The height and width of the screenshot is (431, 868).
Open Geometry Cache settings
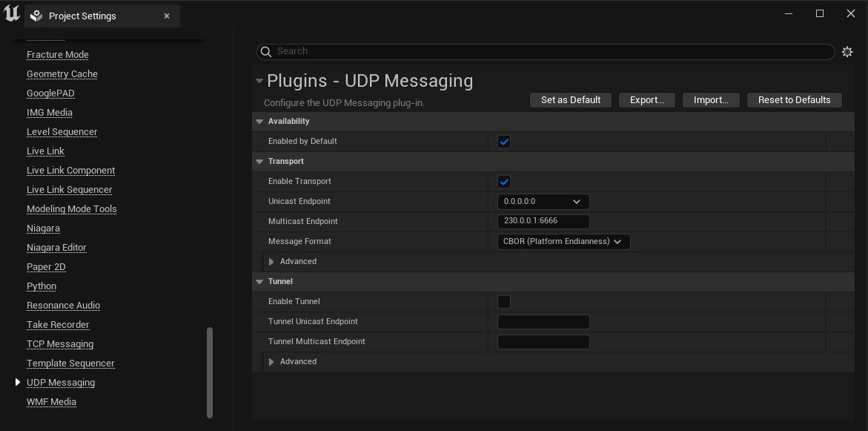click(62, 74)
